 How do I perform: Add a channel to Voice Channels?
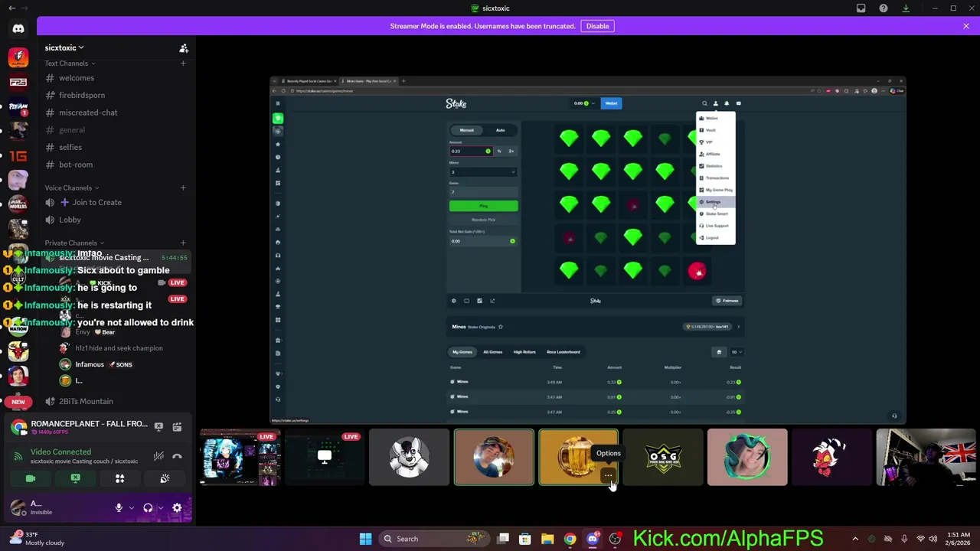point(183,187)
